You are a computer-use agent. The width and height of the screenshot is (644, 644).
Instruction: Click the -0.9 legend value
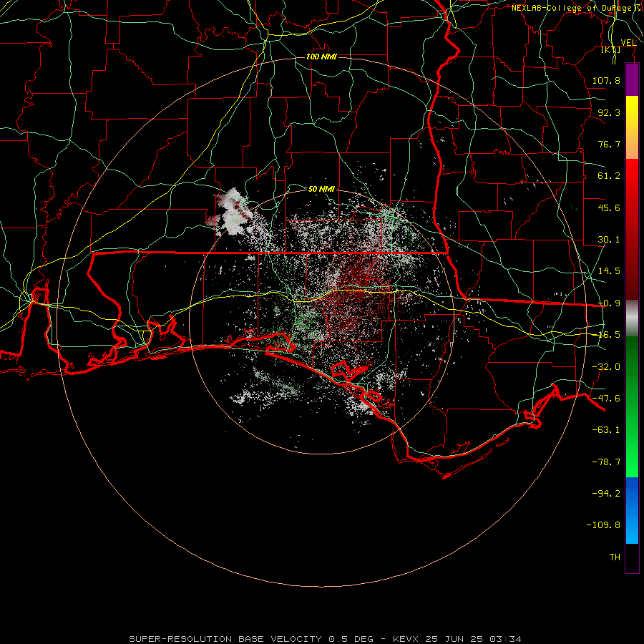pyautogui.click(x=609, y=303)
